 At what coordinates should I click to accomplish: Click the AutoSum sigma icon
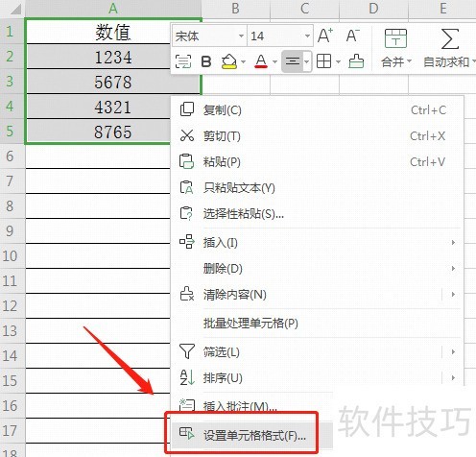coord(450,38)
